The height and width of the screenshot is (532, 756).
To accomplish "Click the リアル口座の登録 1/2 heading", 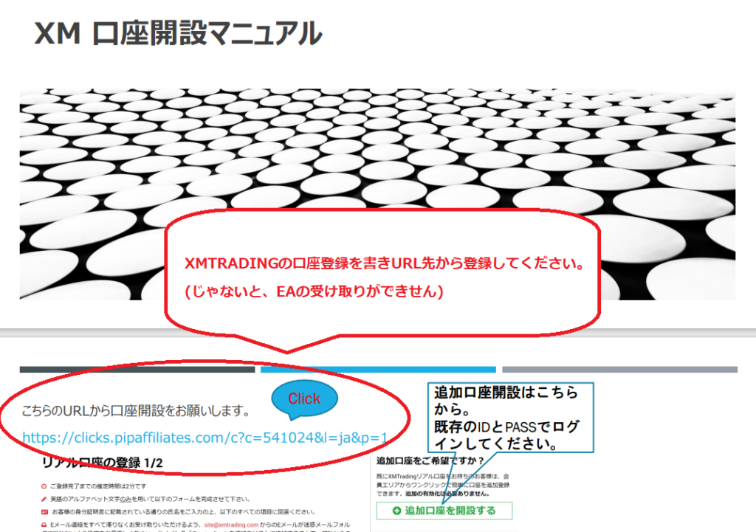I will pos(102,463).
